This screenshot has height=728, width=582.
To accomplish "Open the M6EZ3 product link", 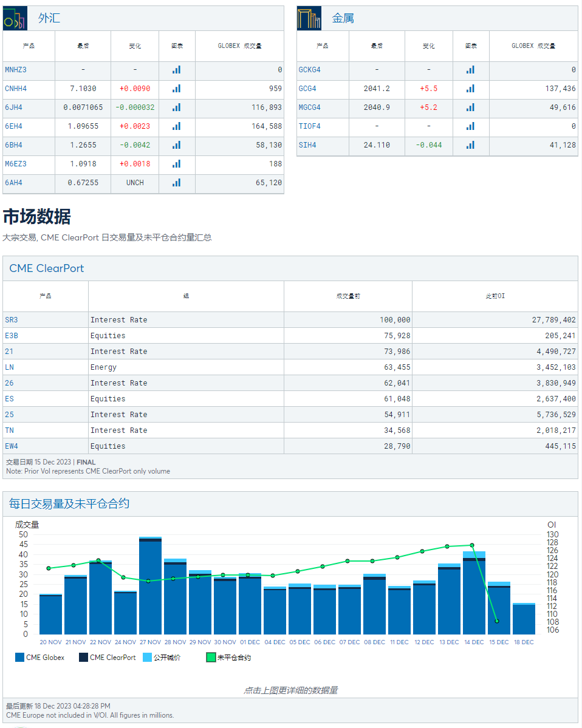I will (16, 164).
